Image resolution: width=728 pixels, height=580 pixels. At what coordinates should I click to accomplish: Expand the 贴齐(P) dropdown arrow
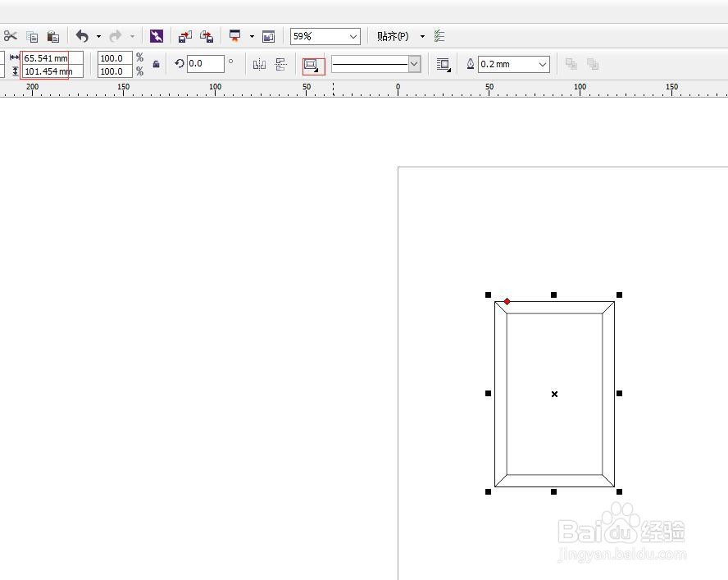(422, 36)
